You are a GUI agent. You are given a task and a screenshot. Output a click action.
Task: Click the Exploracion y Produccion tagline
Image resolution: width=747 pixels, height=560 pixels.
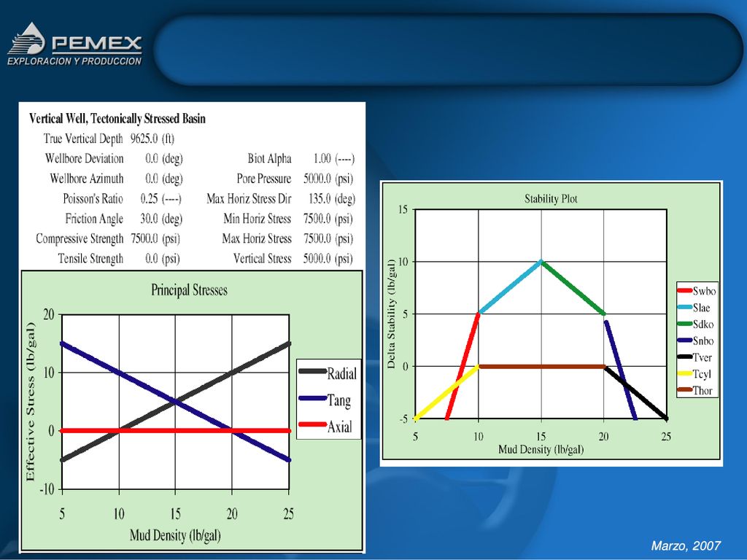click(x=74, y=61)
